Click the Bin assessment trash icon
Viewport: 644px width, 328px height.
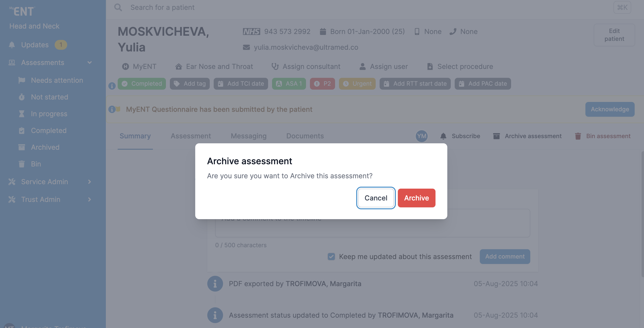[x=578, y=136]
